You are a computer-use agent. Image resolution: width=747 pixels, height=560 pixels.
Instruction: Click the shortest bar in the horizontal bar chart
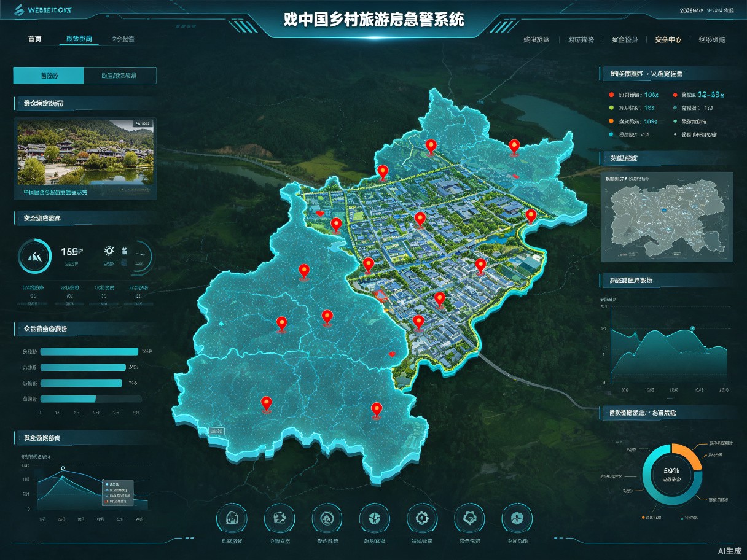68,399
